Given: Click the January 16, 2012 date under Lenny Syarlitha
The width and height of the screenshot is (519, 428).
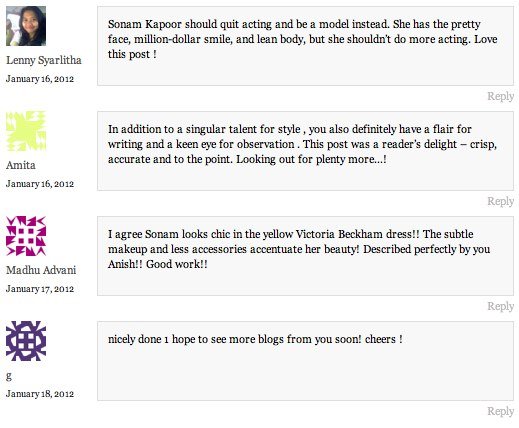Looking at the screenshot, I should 40,79.
